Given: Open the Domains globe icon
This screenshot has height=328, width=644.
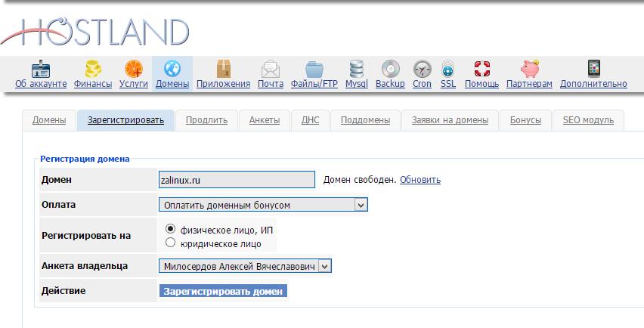Looking at the screenshot, I should point(172,69).
